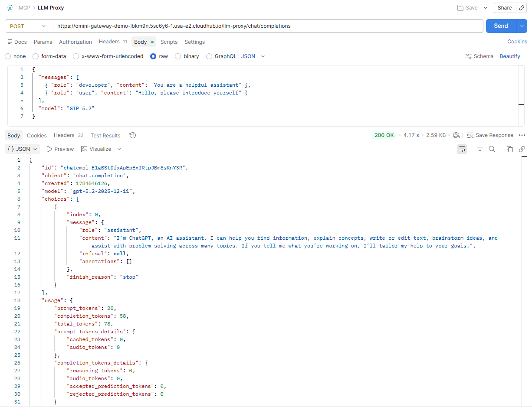Image resolution: width=532 pixels, height=407 pixels.
Task: Click the request URL field
Action: click(268, 26)
